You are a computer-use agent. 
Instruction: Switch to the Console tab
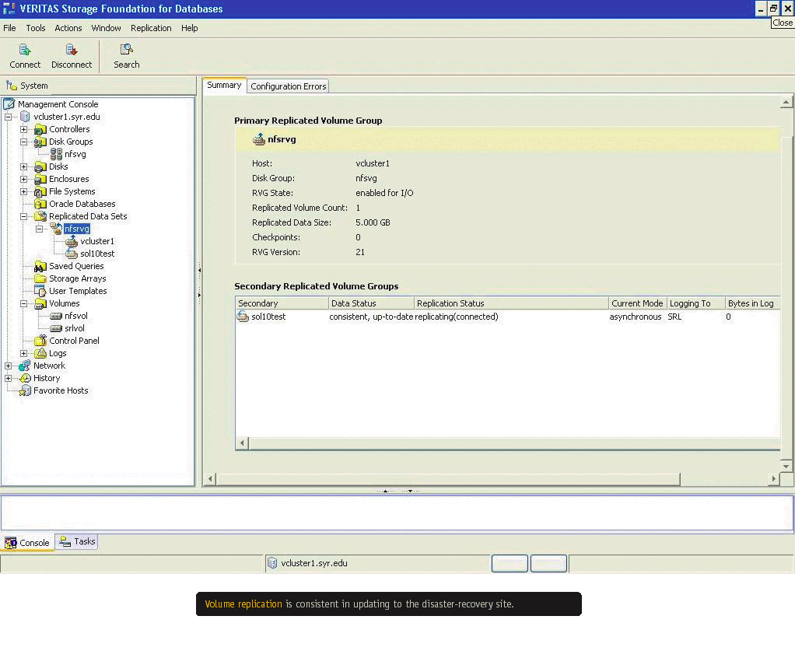pos(27,543)
